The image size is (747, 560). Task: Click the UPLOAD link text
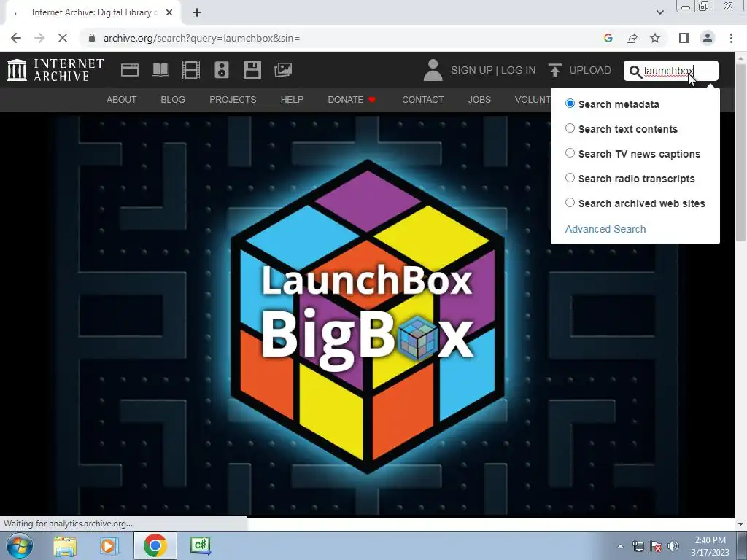(x=590, y=70)
